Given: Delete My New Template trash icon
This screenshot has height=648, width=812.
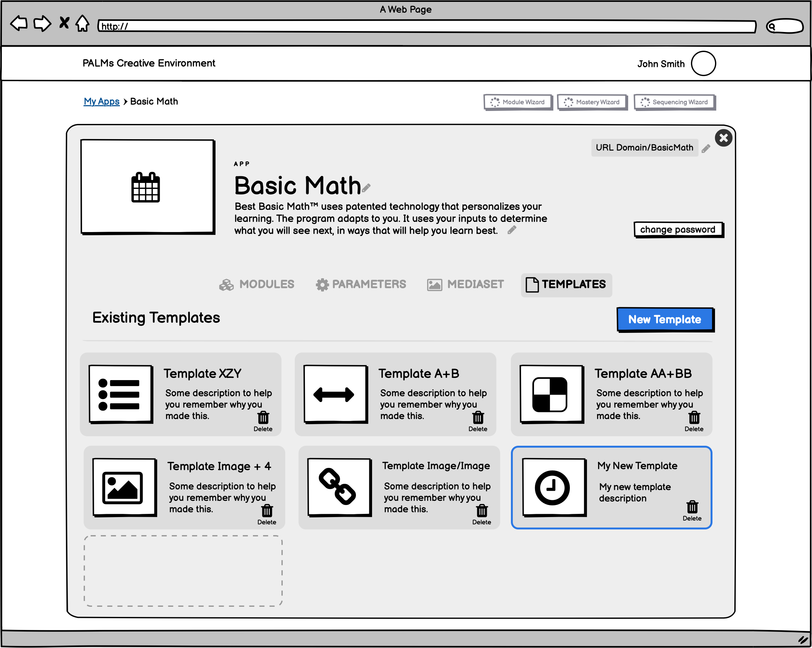Looking at the screenshot, I should [692, 507].
